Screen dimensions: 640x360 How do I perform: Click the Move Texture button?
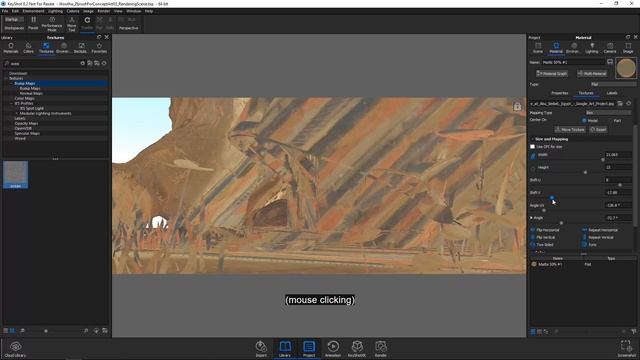pos(570,130)
